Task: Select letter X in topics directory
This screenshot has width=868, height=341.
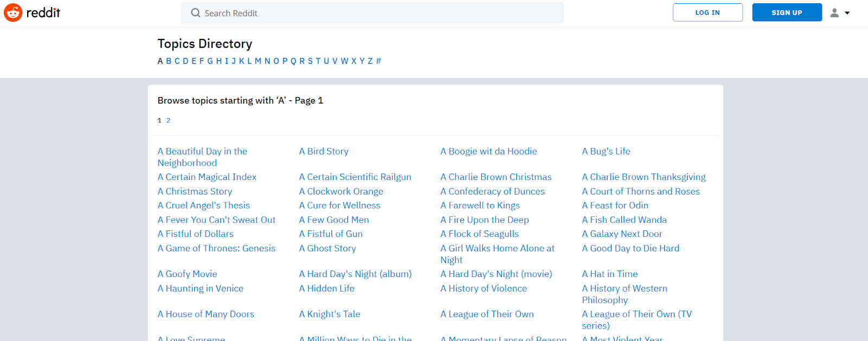Action: 354,61
